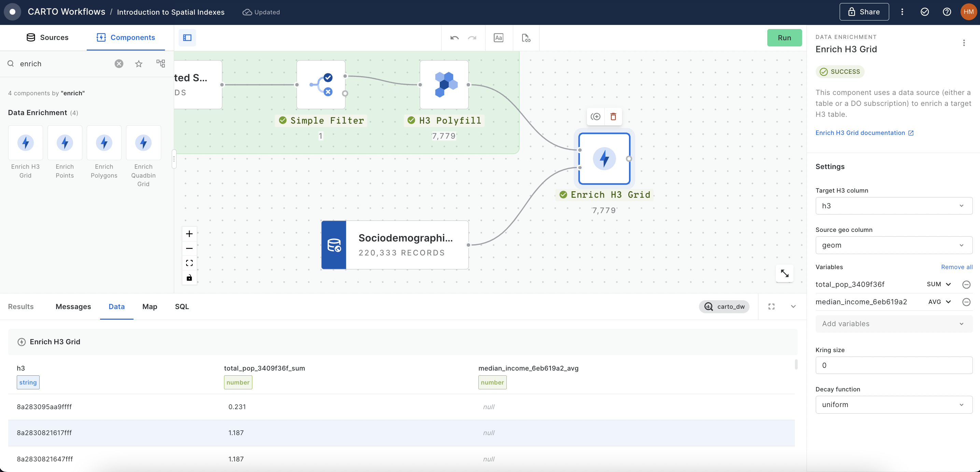Viewport: 980px width, 472px height.
Task: Open the Map tab
Action: [x=150, y=306]
